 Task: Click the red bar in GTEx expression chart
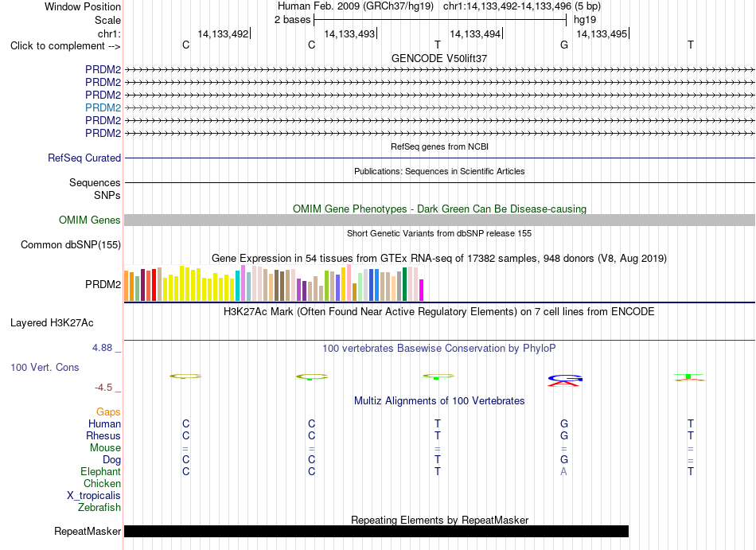(154, 285)
